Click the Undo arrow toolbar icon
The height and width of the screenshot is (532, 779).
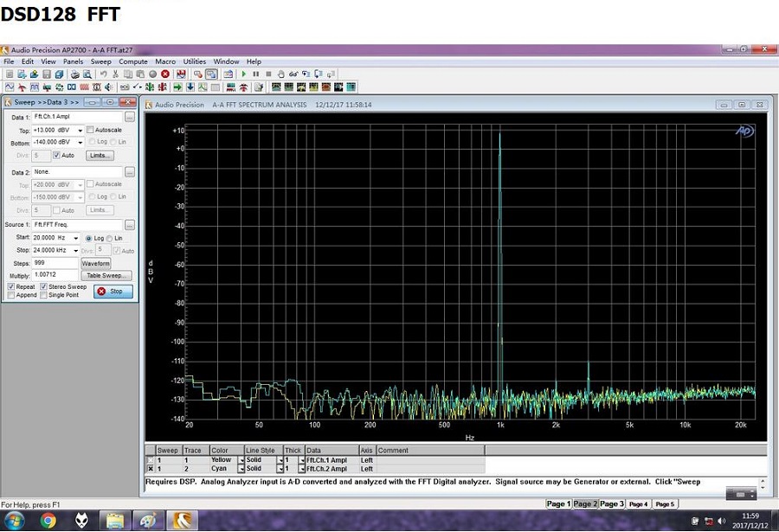[x=103, y=74]
